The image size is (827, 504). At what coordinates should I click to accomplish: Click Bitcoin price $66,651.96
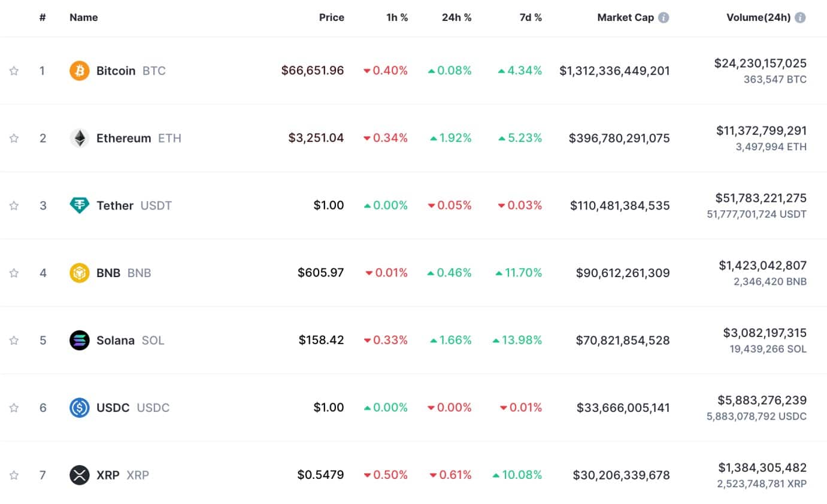point(313,71)
